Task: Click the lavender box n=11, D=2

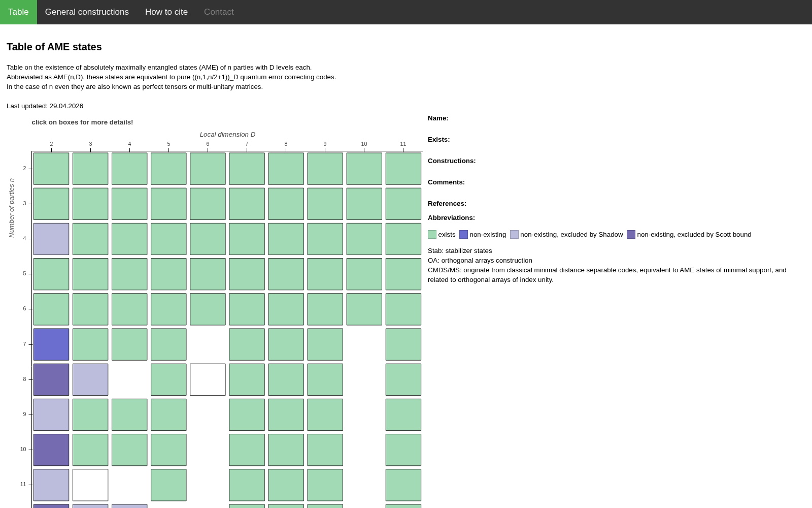Action: pyautogui.click(x=51, y=485)
